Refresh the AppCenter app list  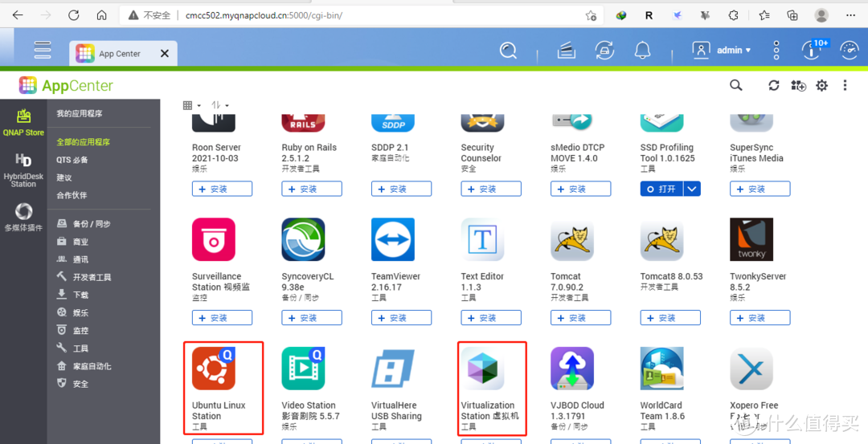coord(773,85)
